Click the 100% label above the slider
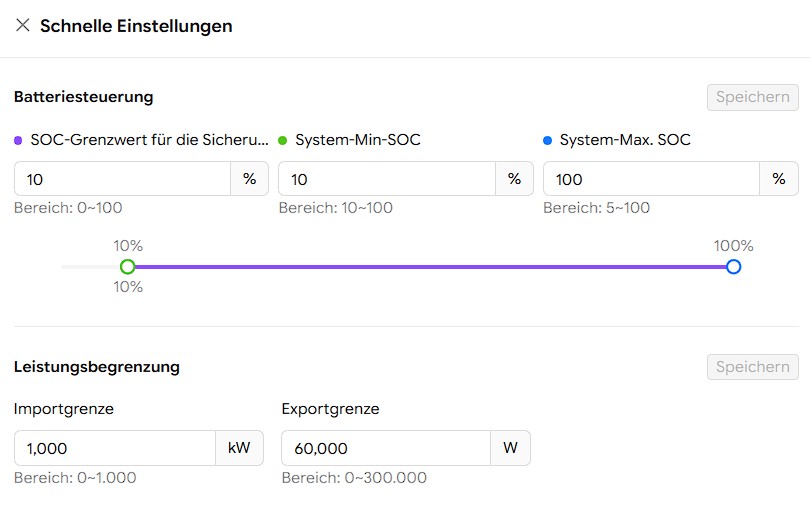 [733, 246]
